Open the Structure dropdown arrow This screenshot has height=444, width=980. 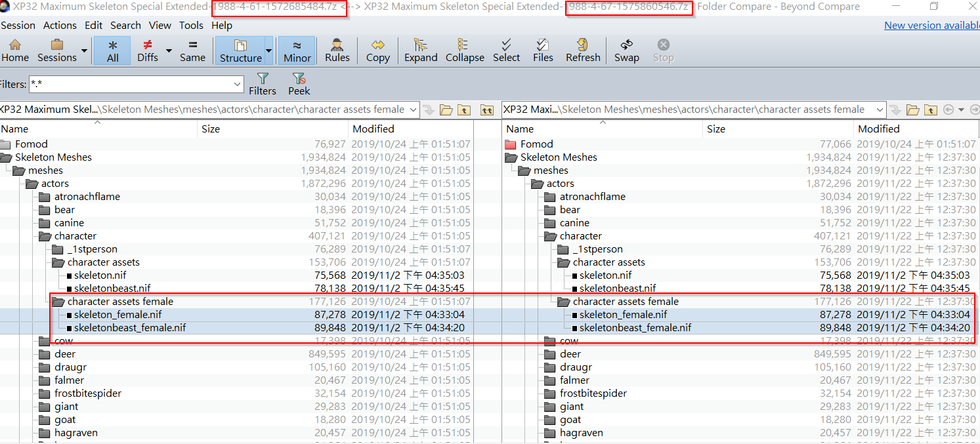(x=268, y=50)
